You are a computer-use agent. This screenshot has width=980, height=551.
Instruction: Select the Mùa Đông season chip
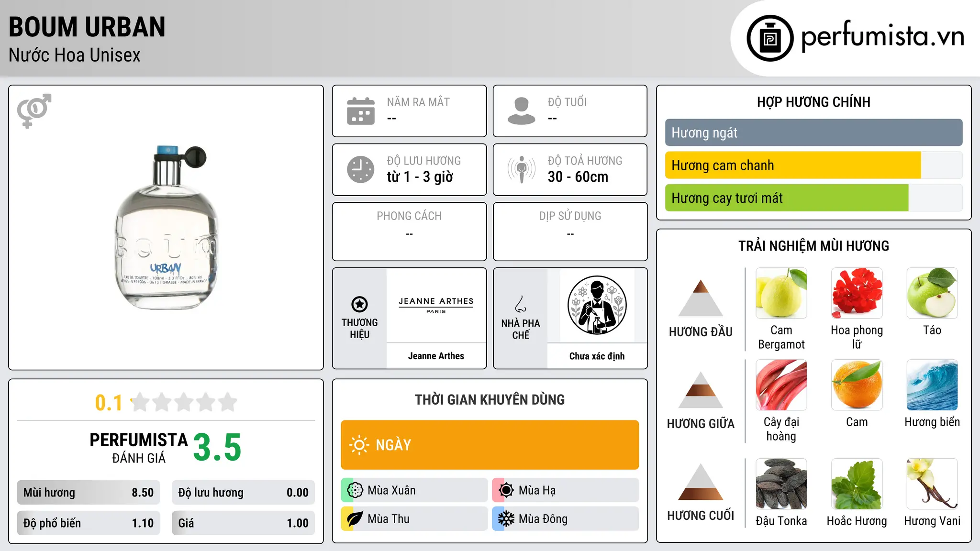pos(565,519)
